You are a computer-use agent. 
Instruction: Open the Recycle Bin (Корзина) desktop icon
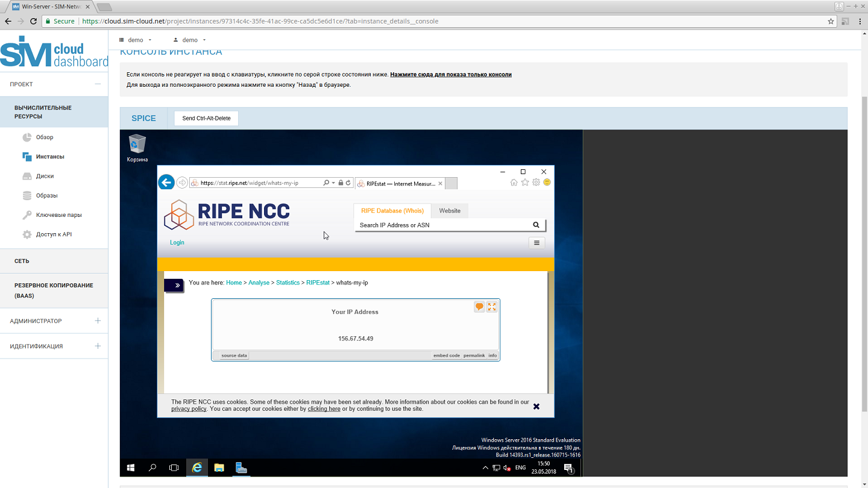point(137,146)
